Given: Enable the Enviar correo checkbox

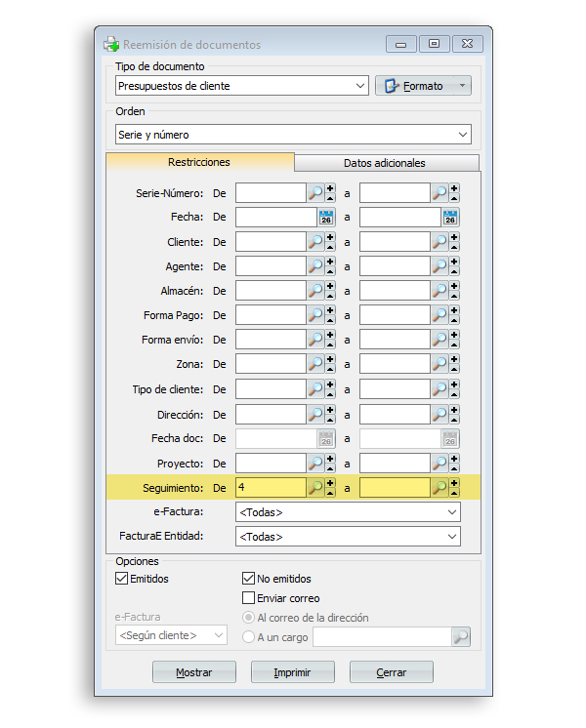Looking at the screenshot, I should tap(248, 598).
